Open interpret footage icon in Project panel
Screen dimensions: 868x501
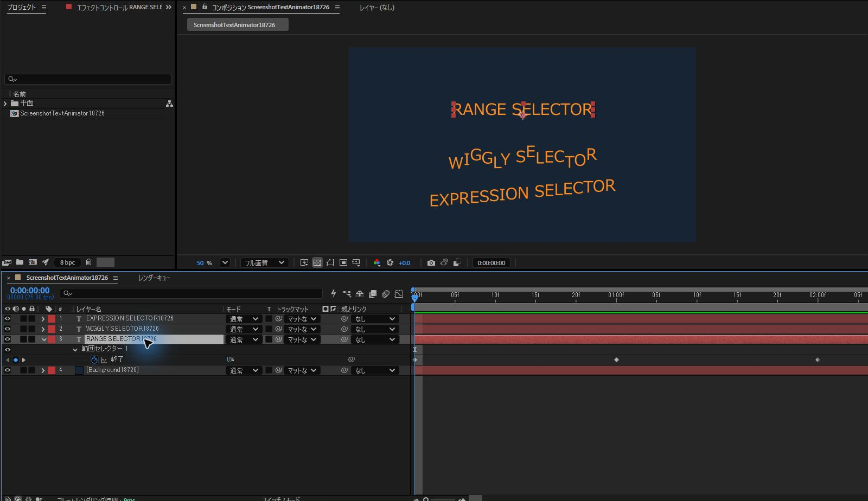coord(7,262)
